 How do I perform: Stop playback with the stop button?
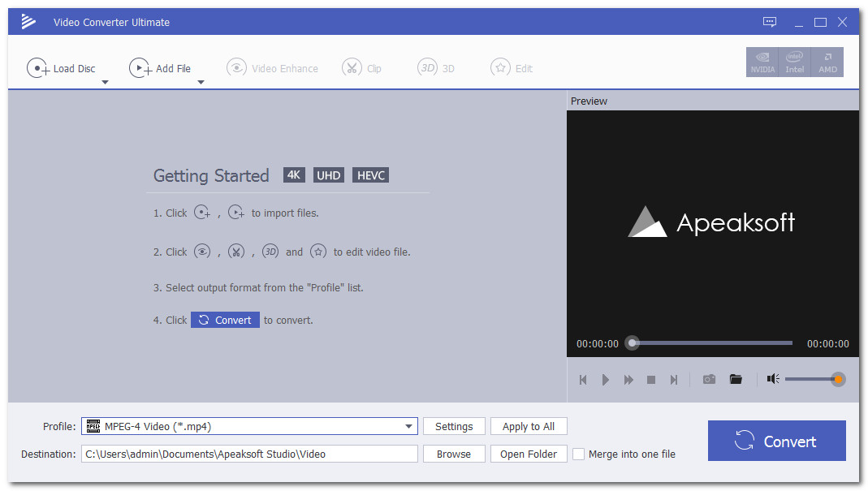(x=650, y=380)
